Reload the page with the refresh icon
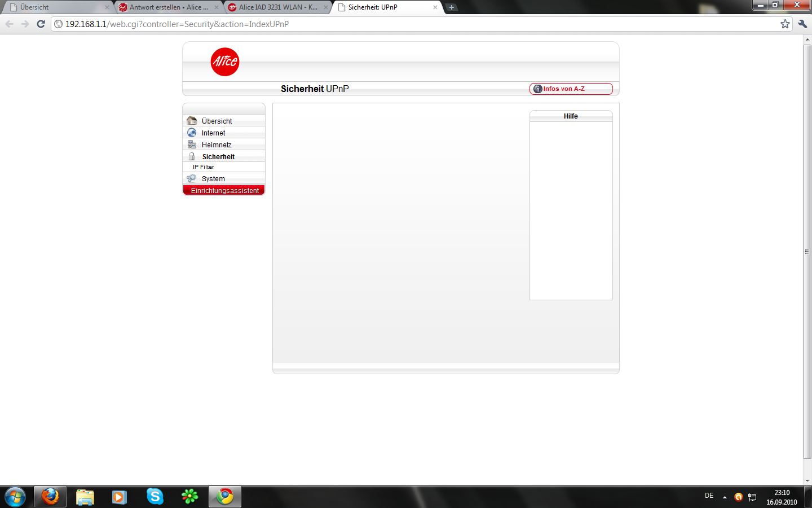The height and width of the screenshot is (508, 812). tap(41, 24)
